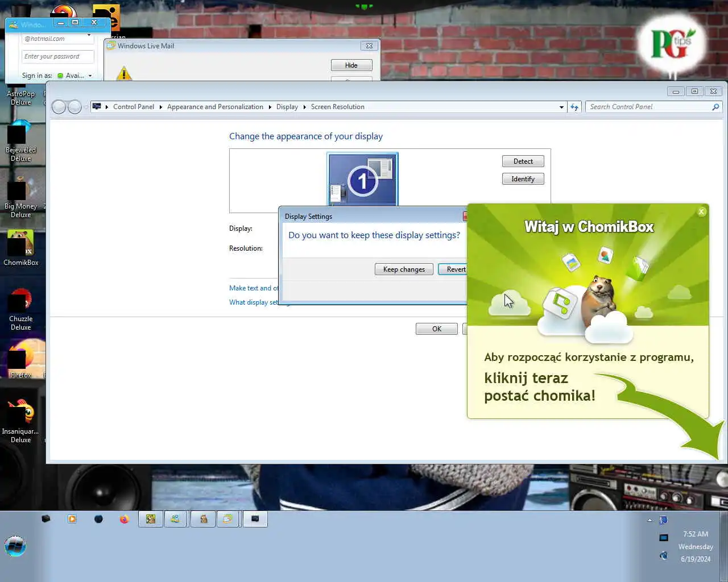The image size is (728, 582).
Task: Switch to the ChomikBox hamster taskbar button
Action: tap(203, 519)
